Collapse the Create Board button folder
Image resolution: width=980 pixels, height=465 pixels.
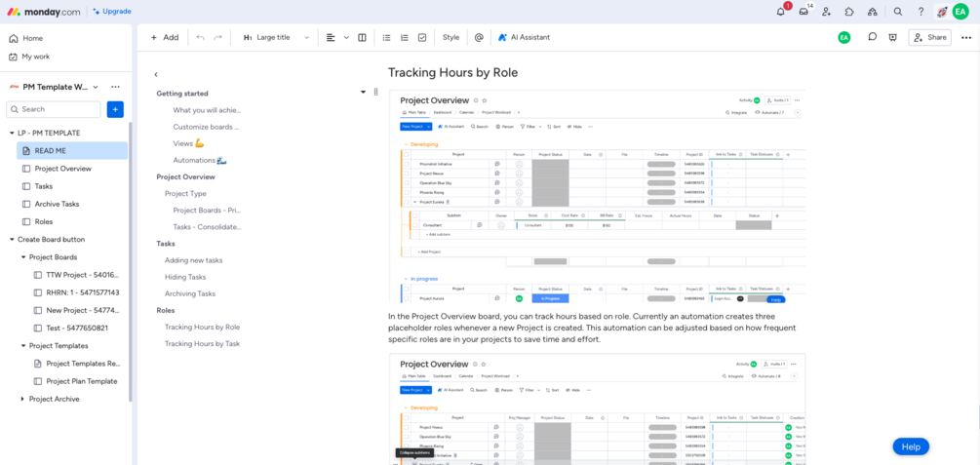pos(12,240)
